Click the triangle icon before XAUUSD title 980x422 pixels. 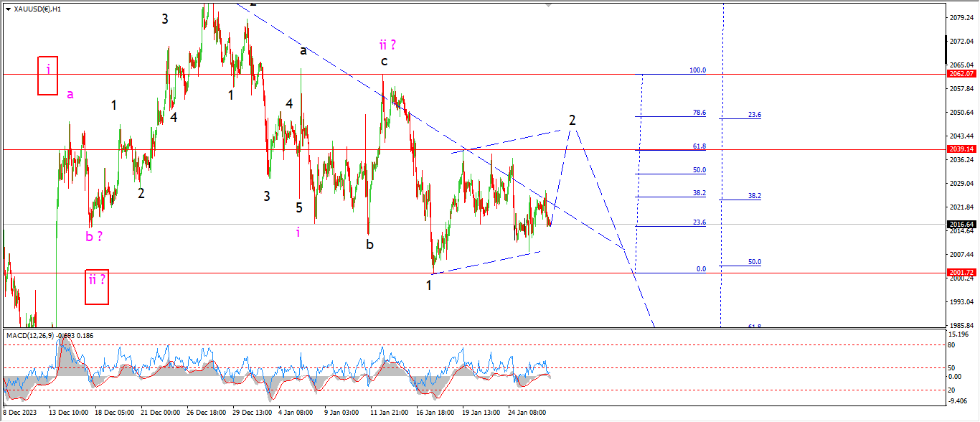click(x=8, y=9)
